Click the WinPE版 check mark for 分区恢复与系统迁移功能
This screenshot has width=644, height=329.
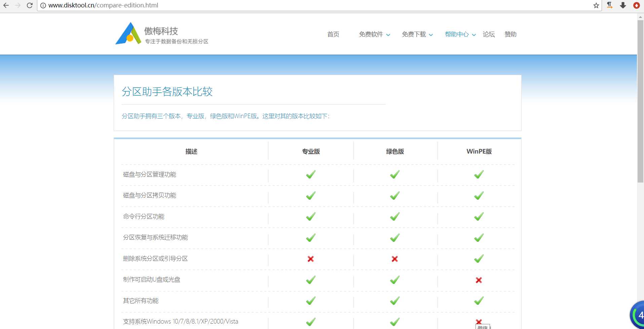point(479,238)
